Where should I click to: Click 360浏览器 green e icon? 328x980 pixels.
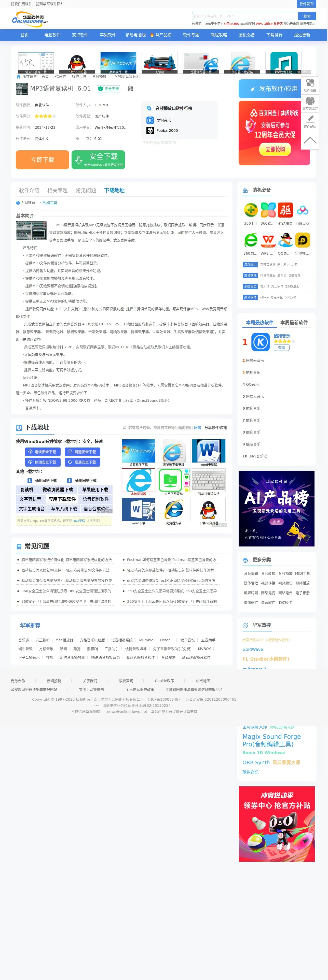251,240
